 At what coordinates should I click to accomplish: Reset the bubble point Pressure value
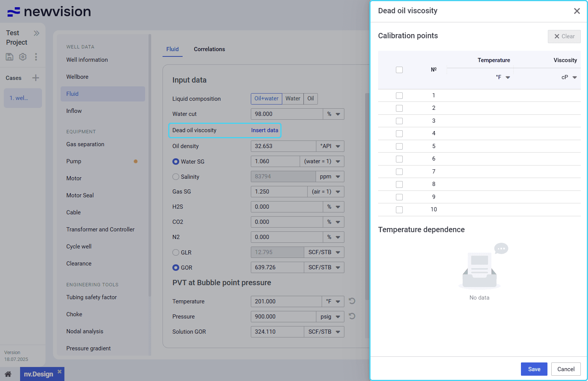[x=352, y=316]
